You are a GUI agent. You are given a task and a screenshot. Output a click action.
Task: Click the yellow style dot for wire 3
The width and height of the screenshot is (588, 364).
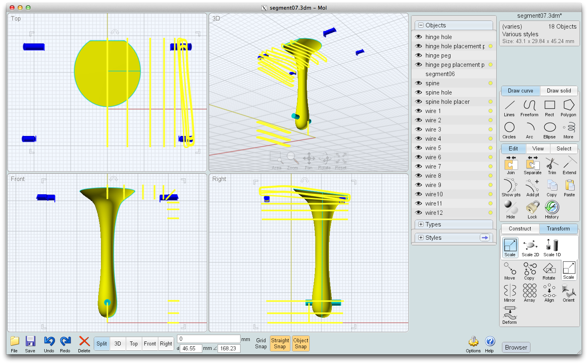click(x=490, y=130)
